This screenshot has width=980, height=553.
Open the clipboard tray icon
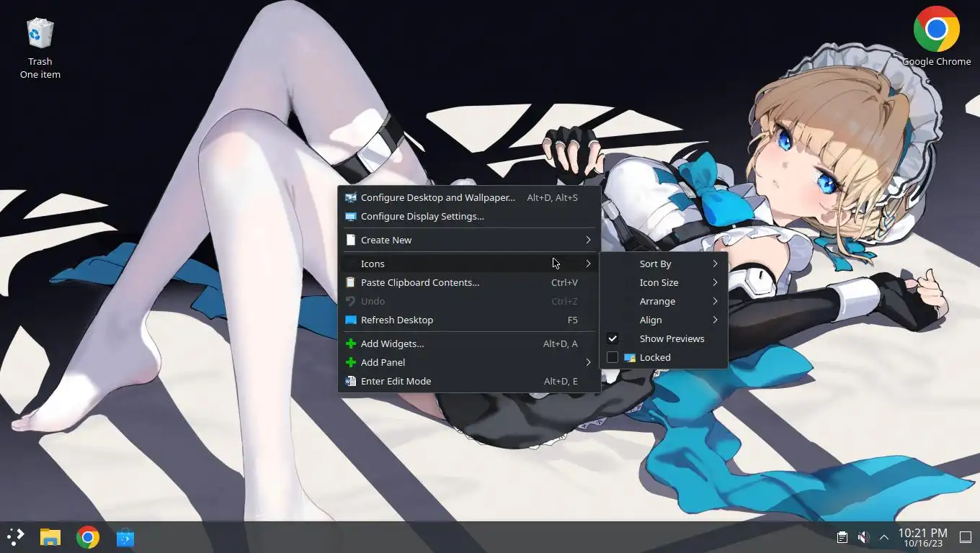point(842,537)
